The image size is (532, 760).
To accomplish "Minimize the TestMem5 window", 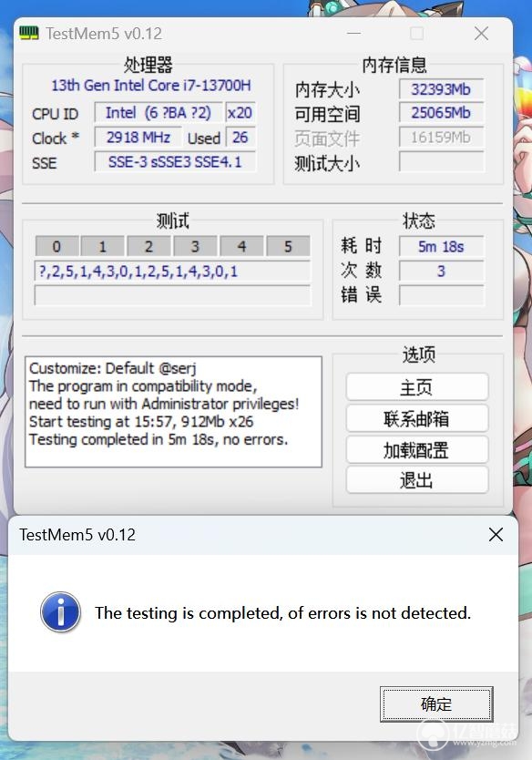I will (353, 34).
